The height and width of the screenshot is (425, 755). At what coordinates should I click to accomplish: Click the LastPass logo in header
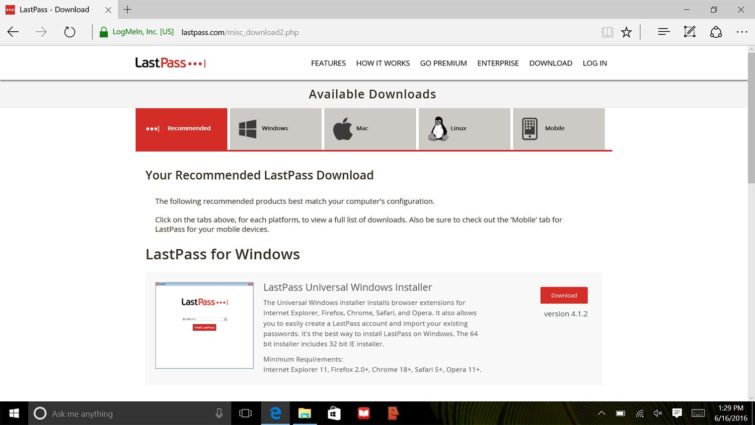(x=170, y=63)
